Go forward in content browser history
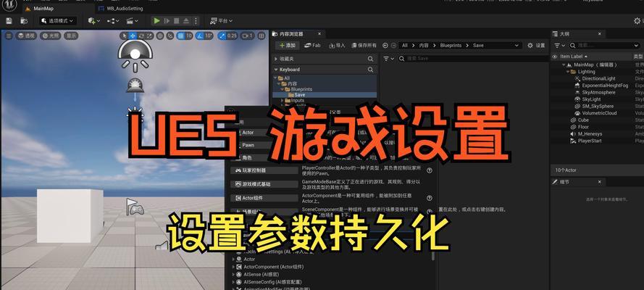Image resolution: width=644 pixels, height=290 pixels. coord(394,46)
